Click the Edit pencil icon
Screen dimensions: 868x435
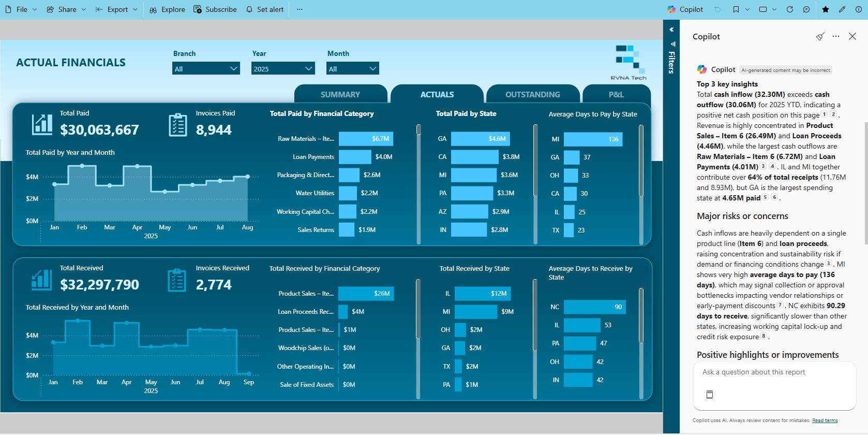[842, 9]
